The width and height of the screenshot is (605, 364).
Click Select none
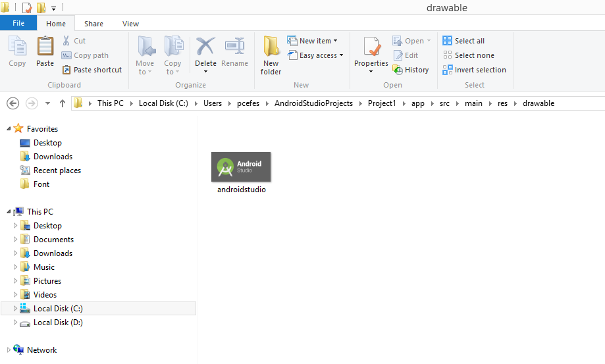469,55
